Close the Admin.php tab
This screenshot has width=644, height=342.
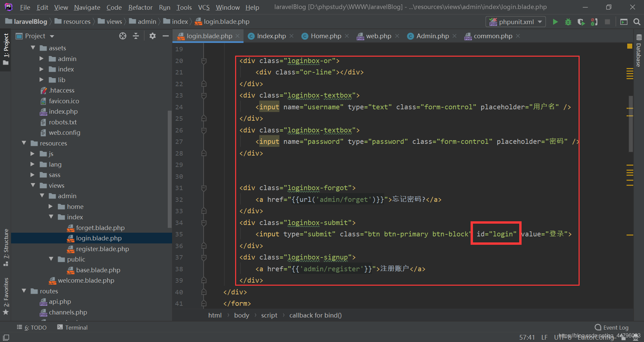(454, 36)
